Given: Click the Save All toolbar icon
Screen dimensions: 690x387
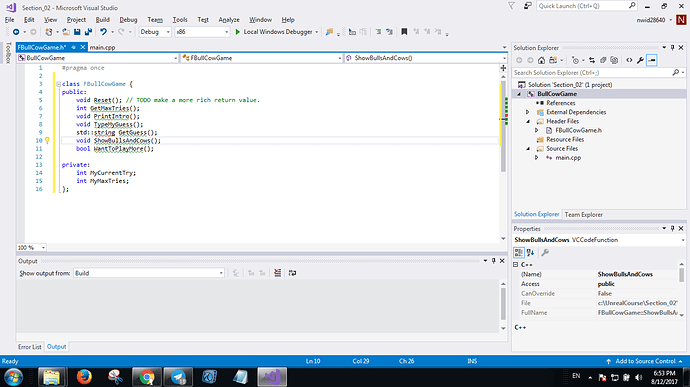Looking at the screenshot, I should [x=88, y=32].
